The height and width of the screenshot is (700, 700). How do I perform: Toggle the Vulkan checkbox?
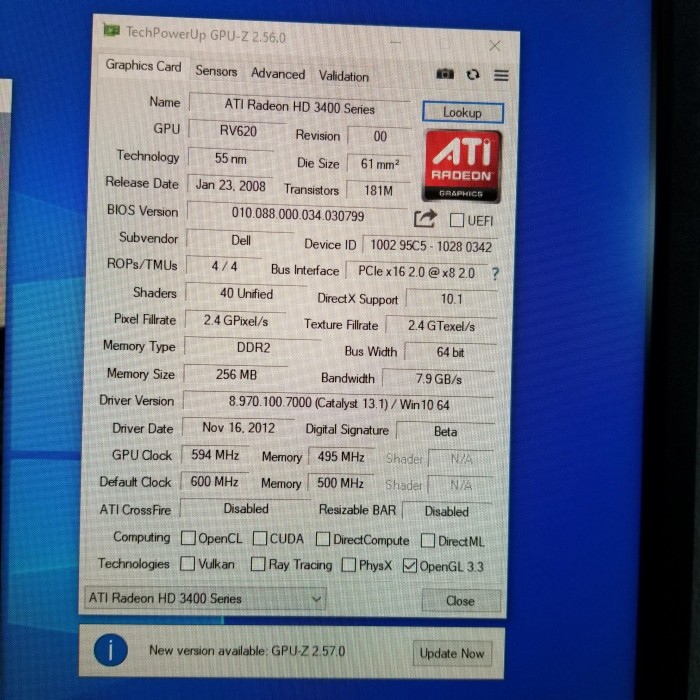click(x=187, y=563)
